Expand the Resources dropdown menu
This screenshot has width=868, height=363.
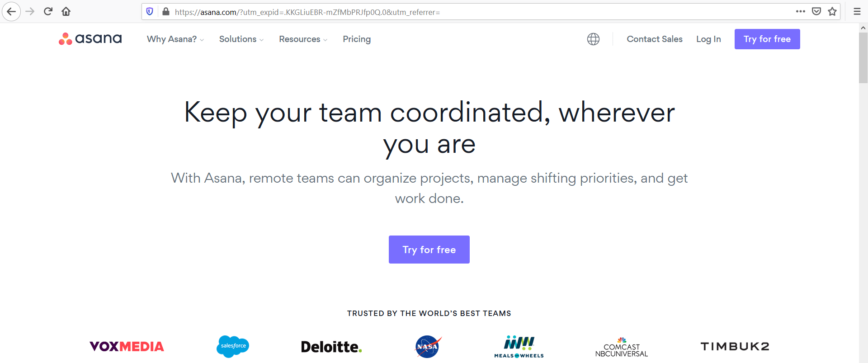(x=303, y=39)
